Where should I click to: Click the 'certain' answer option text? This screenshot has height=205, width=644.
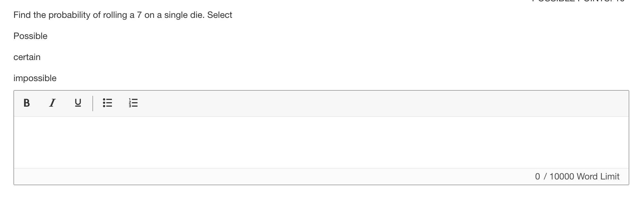tap(27, 57)
